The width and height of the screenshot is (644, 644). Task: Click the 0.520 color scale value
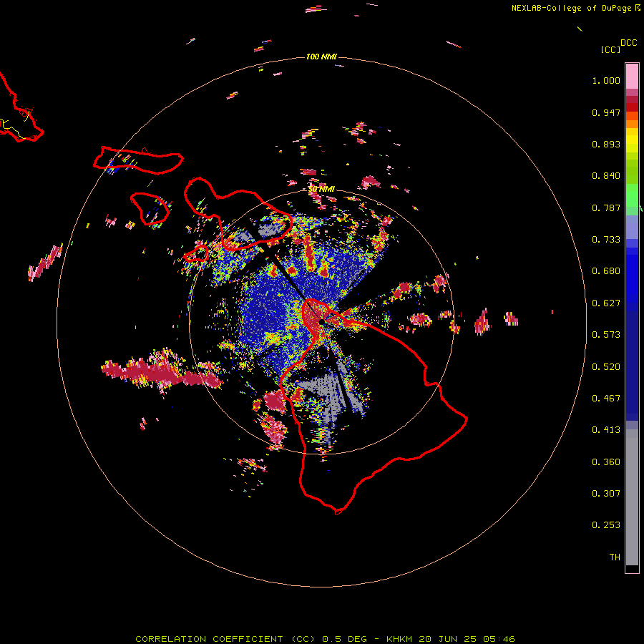tap(606, 367)
